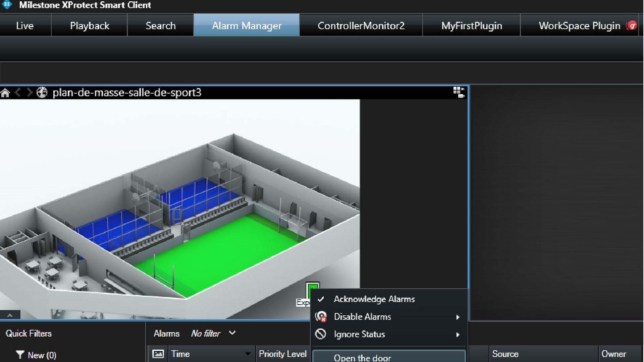Navigate back with the left arrow
644x362 pixels.
tap(18, 93)
